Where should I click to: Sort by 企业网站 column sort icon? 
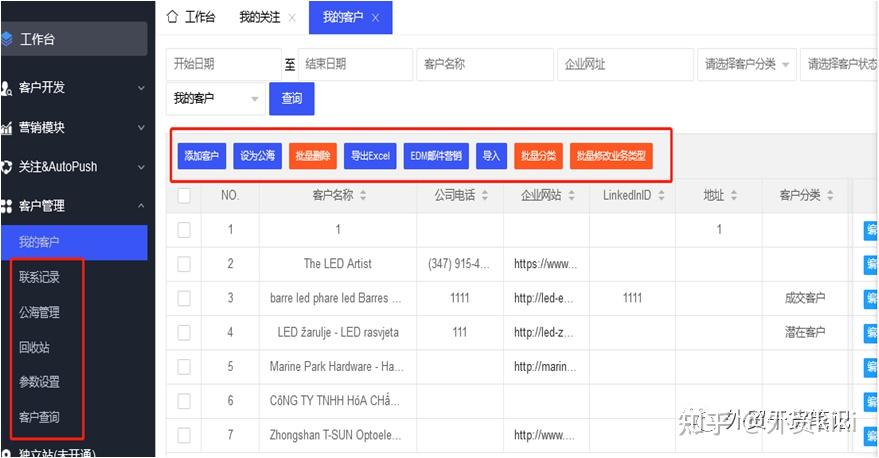pos(570,195)
